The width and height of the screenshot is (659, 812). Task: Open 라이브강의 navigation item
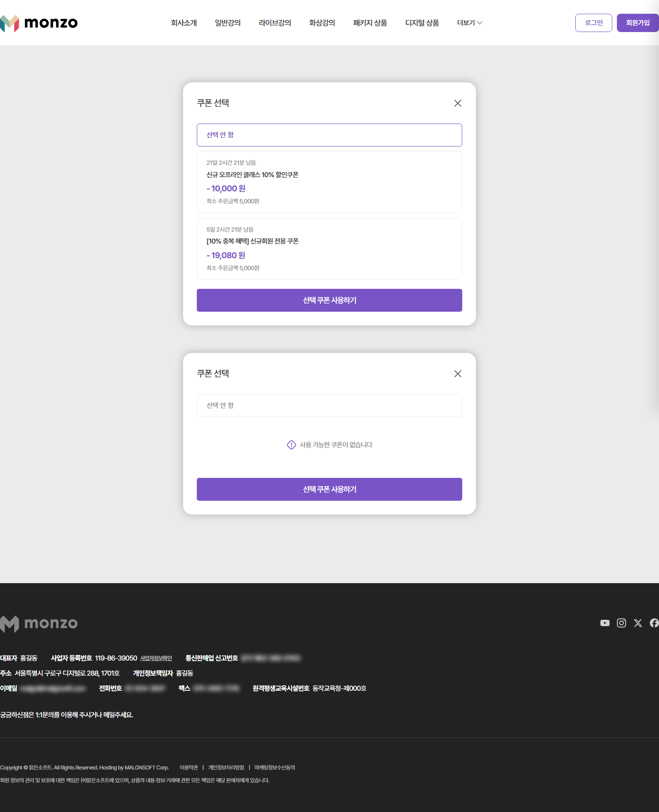tap(275, 23)
